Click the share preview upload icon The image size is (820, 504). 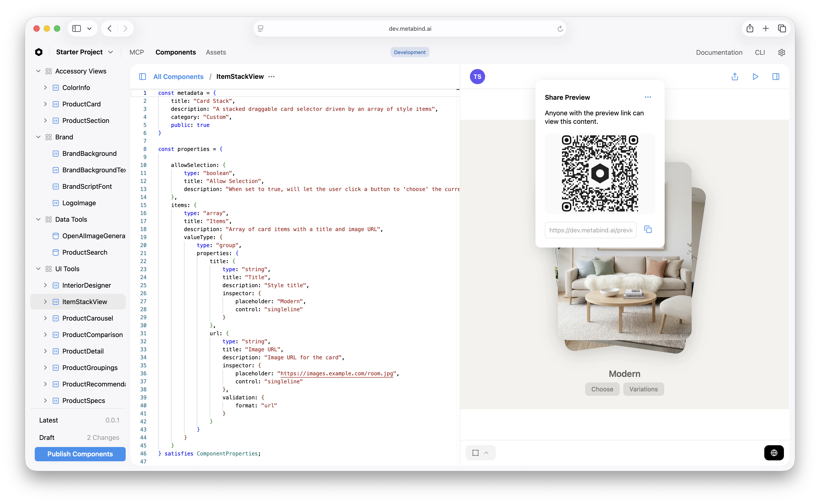[735, 77]
